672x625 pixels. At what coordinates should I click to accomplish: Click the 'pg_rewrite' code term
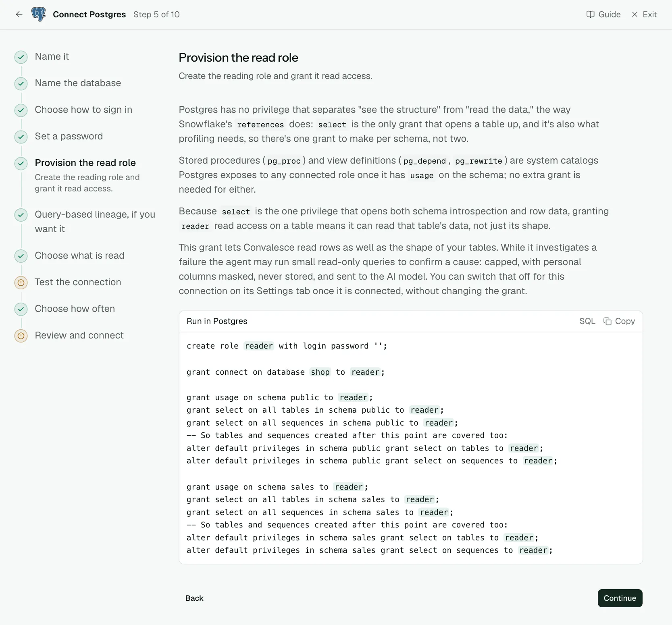coord(479,161)
